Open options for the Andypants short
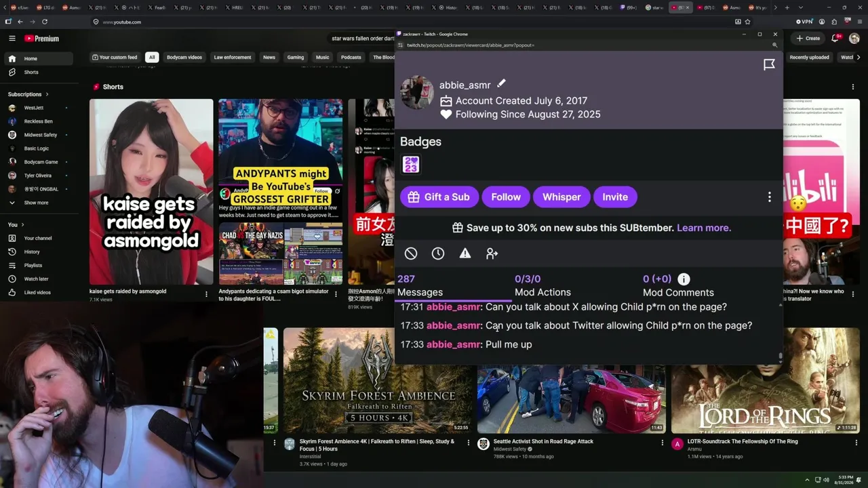Viewport: 868px width, 488px height. tap(336, 294)
